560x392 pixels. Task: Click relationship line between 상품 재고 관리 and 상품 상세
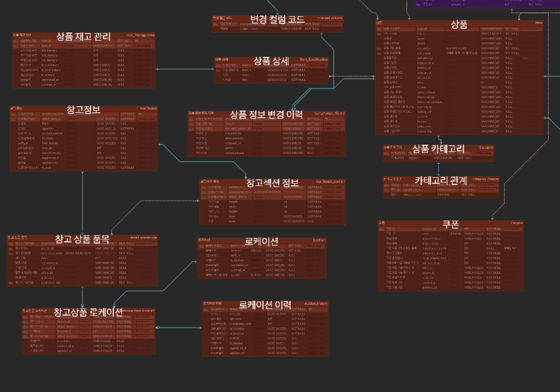click(184, 69)
